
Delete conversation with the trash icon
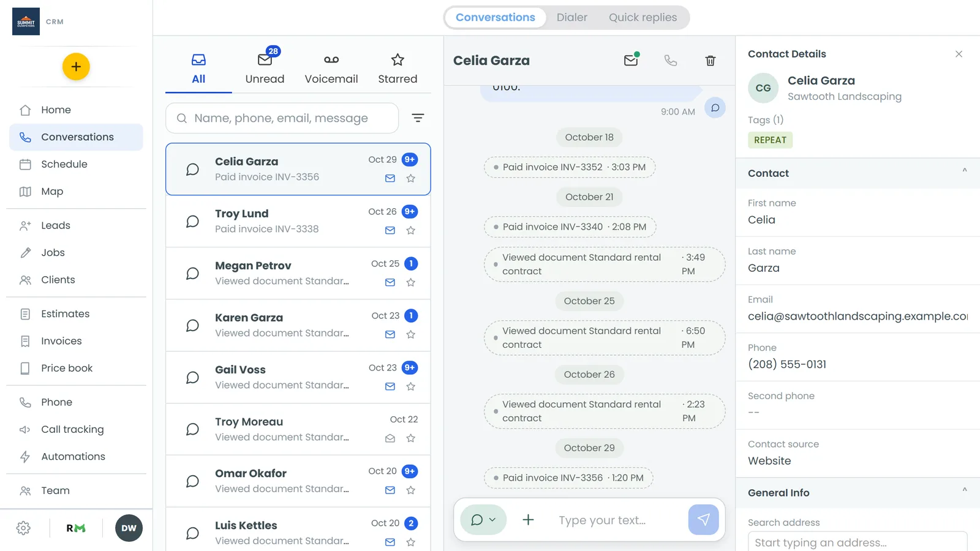[710, 60]
